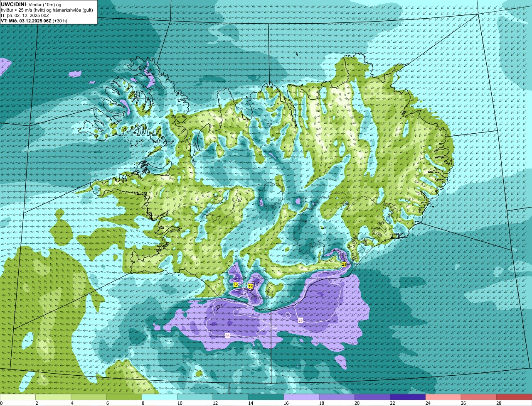This screenshot has height=406, width=532.
Task: Click the '28' tick label on the color scale
Action: coord(498,403)
